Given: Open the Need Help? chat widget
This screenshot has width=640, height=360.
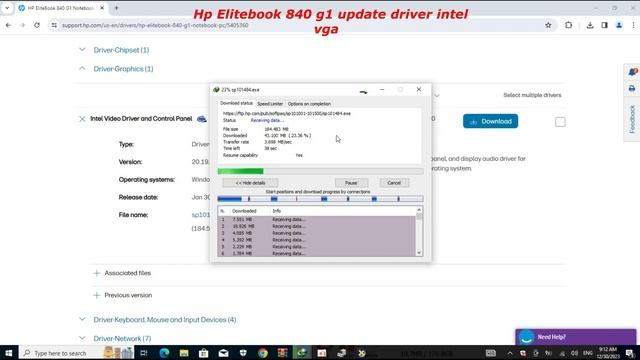Looking at the screenshot, I should click(x=576, y=337).
